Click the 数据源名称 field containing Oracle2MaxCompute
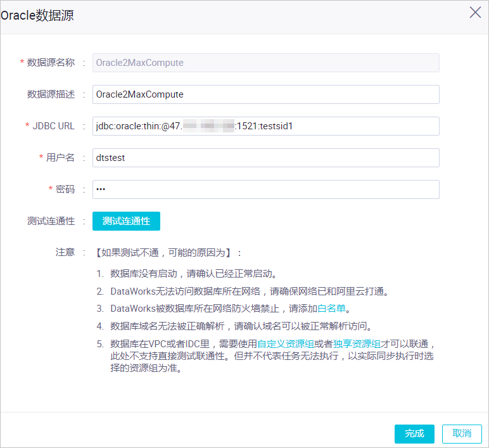Image resolution: width=489 pixels, height=448 pixels. pyautogui.click(x=265, y=63)
